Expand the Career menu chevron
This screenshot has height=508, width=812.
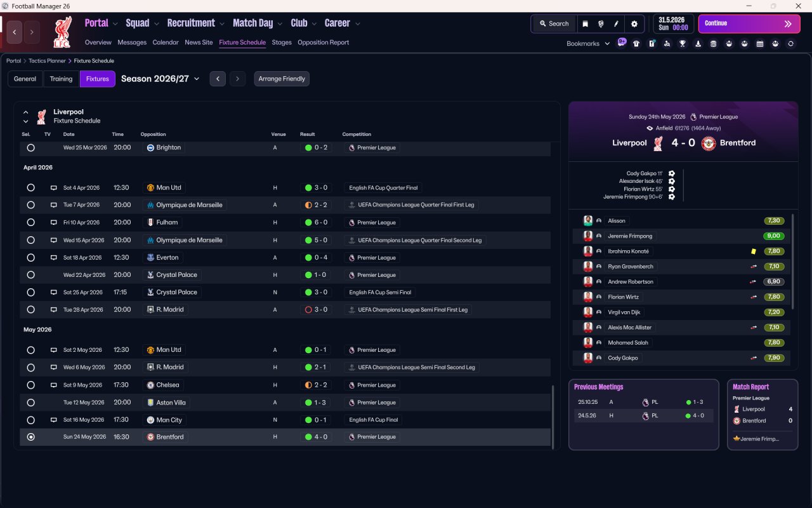pyautogui.click(x=357, y=24)
